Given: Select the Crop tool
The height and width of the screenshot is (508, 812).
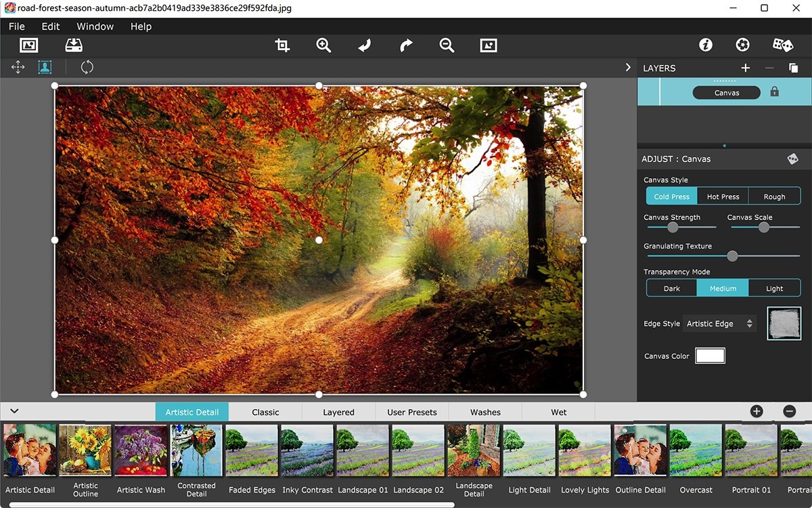Looking at the screenshot, I should click(281, 45).
